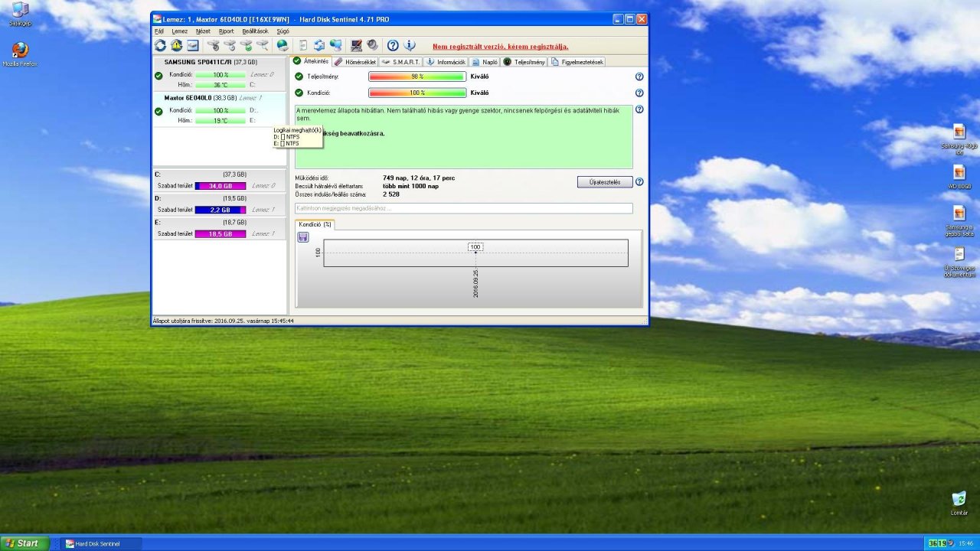Screen dimensions: 980x551
Task: Click the disk drive panel toolbar icon
Action: 193,46
